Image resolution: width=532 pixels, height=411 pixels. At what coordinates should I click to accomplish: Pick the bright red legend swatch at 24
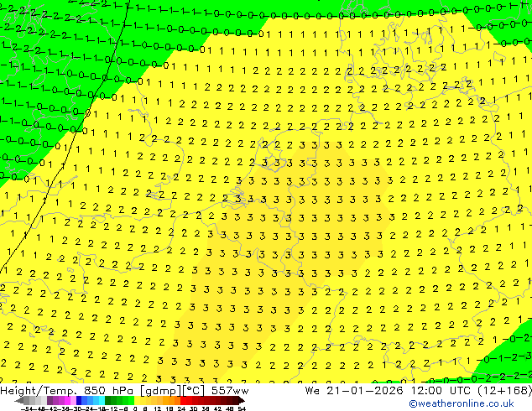(x=183, y=400)
